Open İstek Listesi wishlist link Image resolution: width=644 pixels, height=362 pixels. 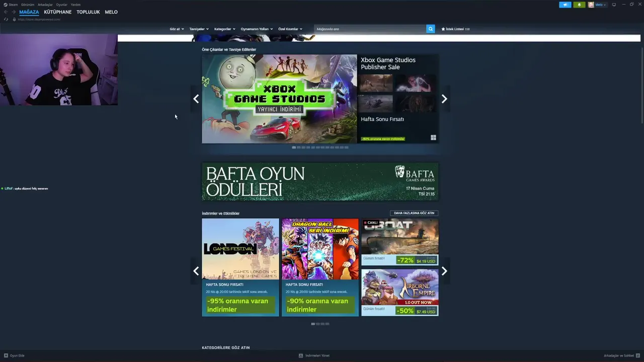(455, 29)
